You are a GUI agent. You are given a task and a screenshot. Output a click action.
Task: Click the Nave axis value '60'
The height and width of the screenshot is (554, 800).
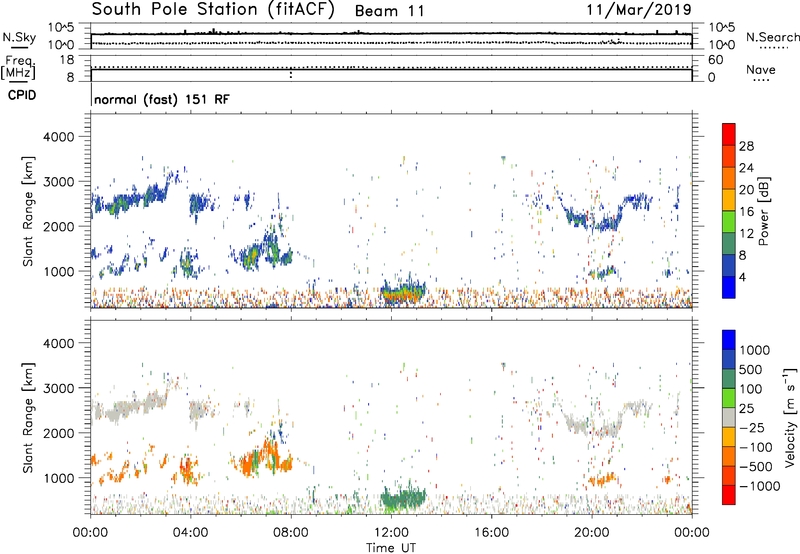tap(715, 60)
